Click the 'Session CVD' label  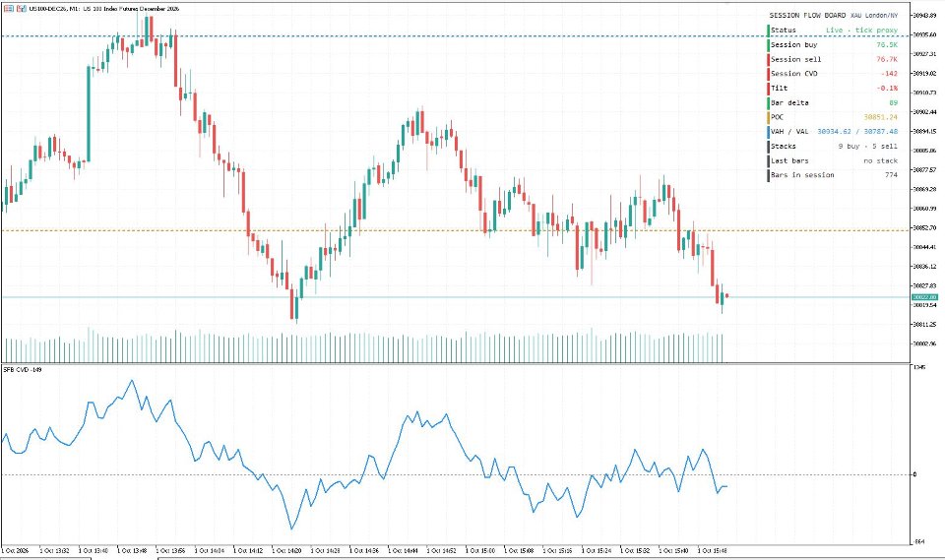tap(793, 74)
